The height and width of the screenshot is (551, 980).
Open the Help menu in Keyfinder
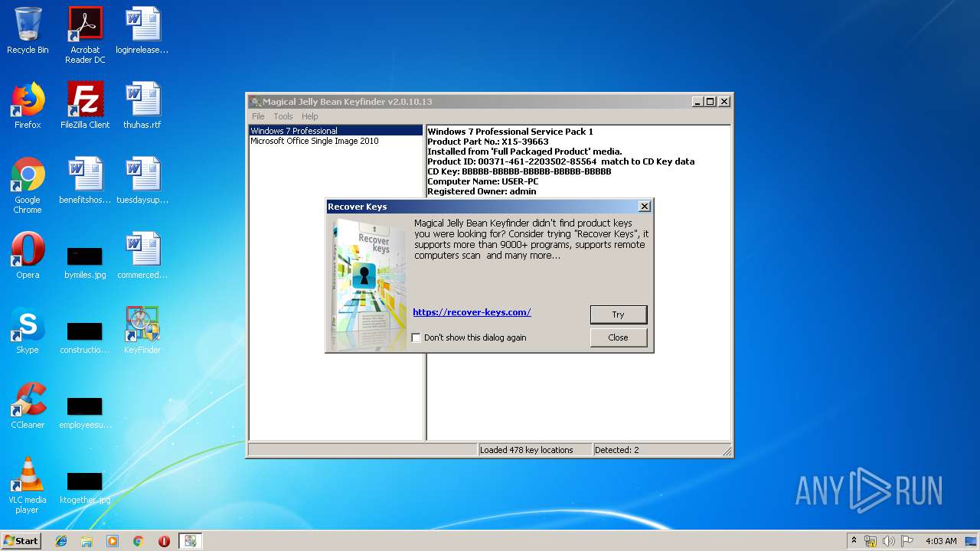click(309, 116)
